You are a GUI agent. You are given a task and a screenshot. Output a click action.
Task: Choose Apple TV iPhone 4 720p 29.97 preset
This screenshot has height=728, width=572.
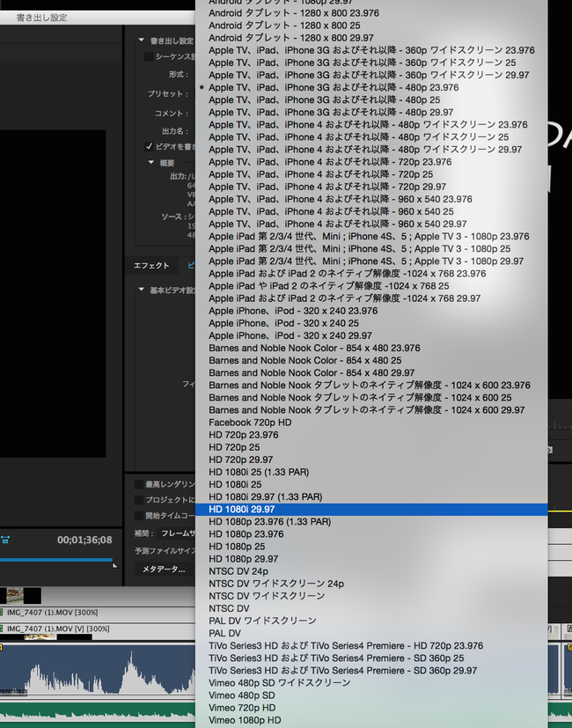coord(371,187)
